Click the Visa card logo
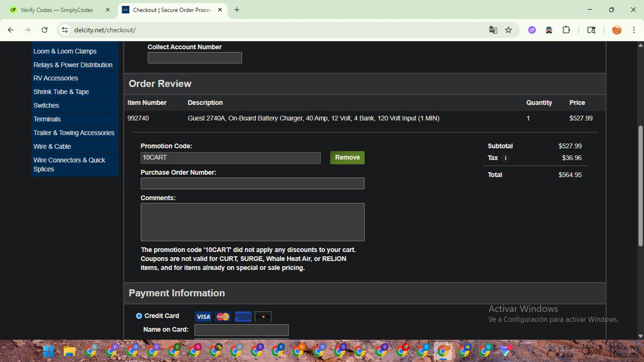The height and width of the screenshot is (362, 644). [x=203, y=317]
